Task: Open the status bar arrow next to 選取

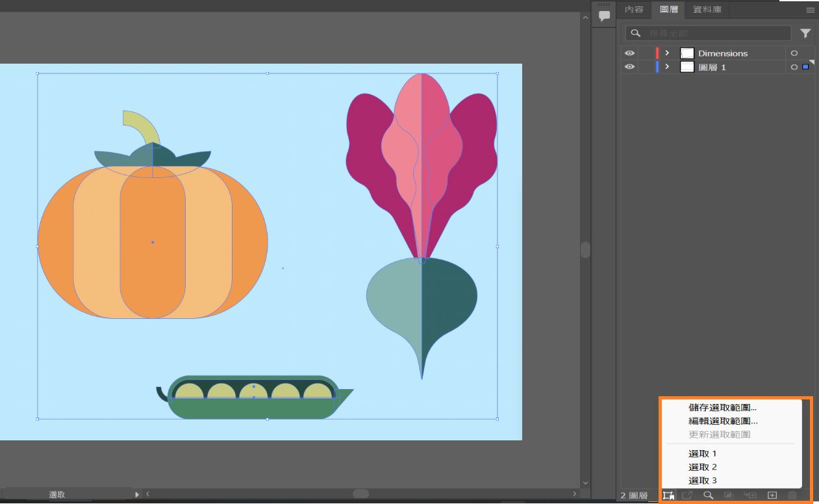Action: [x=136, y=494]
